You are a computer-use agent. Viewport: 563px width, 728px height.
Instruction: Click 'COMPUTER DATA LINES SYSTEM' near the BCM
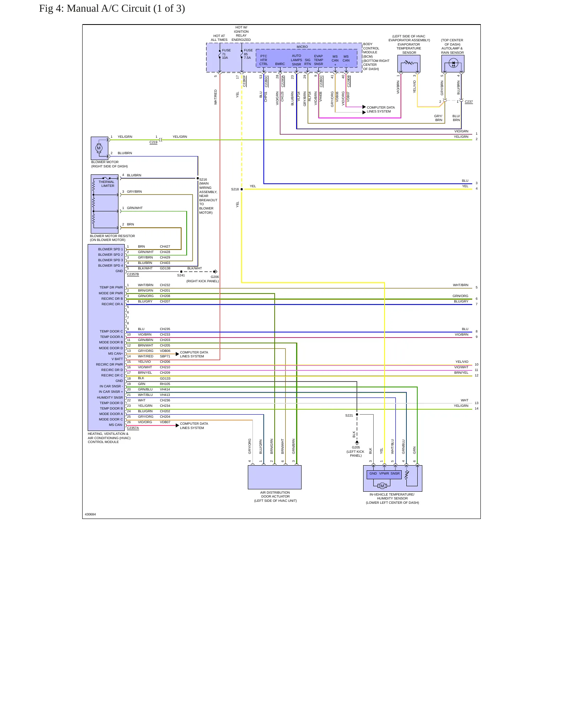click(381, 109)
